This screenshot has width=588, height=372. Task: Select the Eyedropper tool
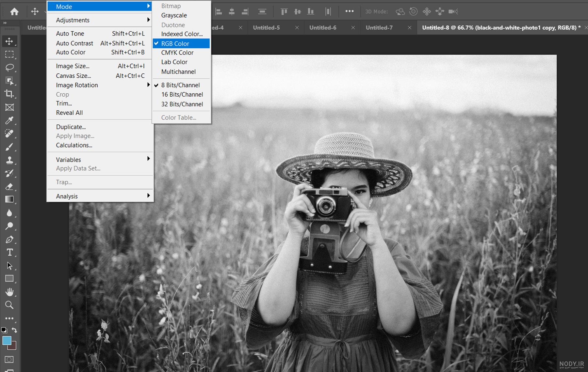(x=9, y=120)
